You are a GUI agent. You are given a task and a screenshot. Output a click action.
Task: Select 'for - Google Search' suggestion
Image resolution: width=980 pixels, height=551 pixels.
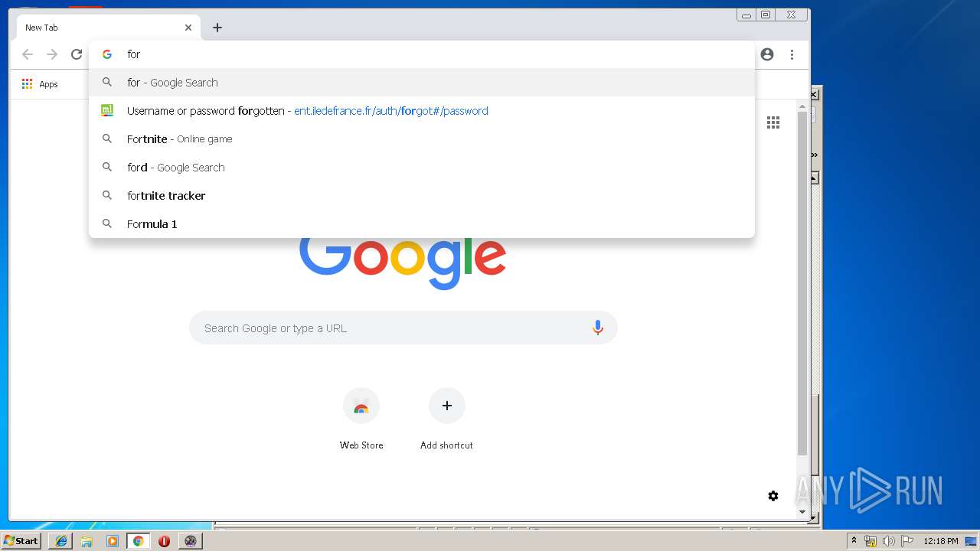(422, 83)
